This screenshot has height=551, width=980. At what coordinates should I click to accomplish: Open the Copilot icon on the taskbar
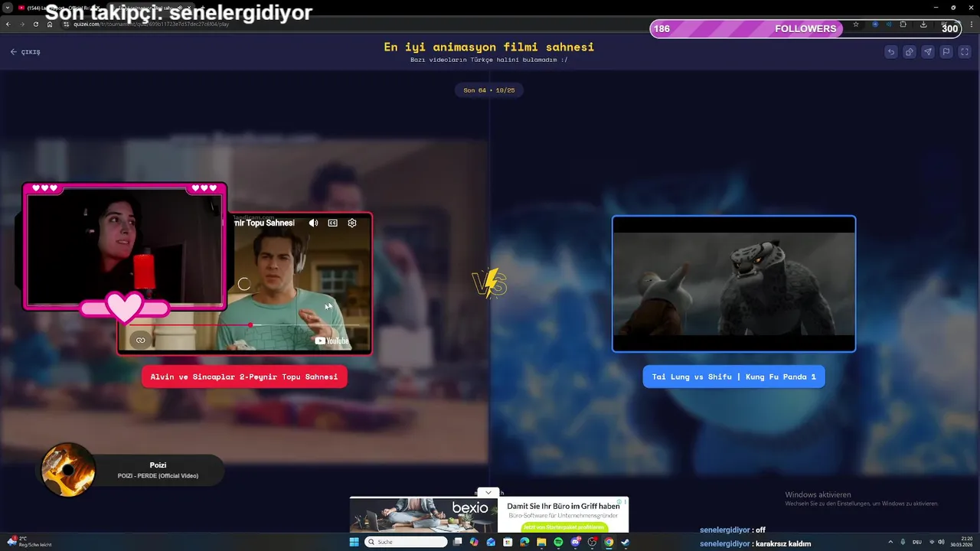click(x=474, y=542)
